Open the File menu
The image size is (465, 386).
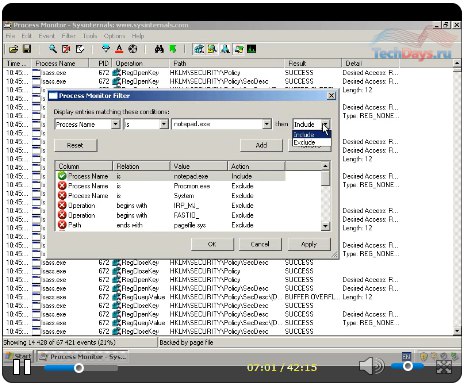pos(11,36)
